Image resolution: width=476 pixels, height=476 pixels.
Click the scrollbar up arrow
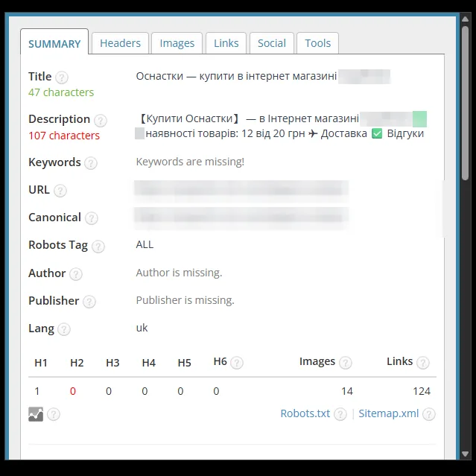click(466, 19)
